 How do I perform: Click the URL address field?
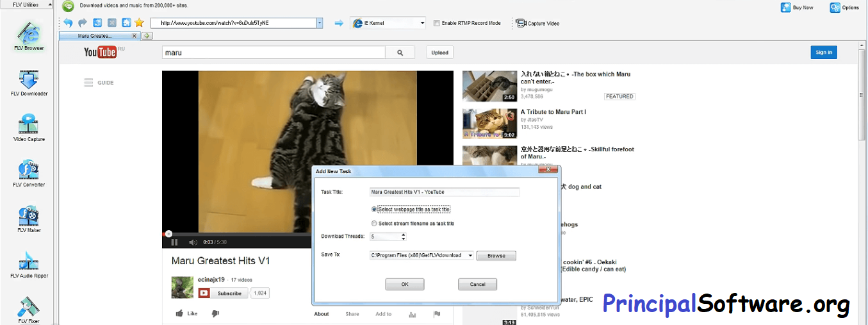click(234, 23)
